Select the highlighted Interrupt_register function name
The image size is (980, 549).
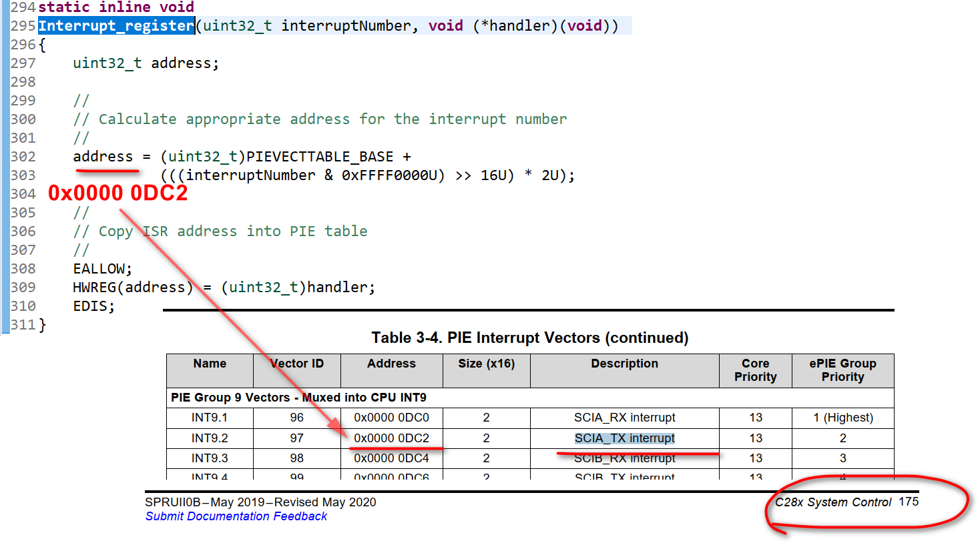tap(116, 26)
